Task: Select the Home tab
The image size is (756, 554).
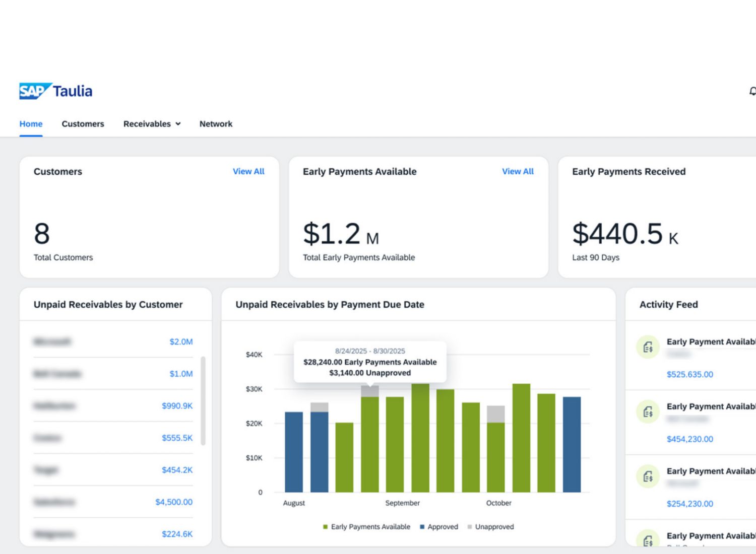Action: tap(31, 124)
